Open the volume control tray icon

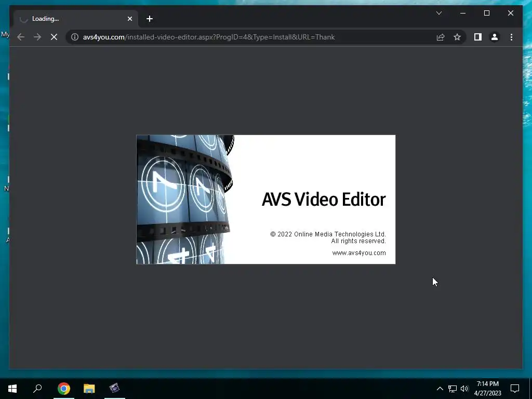click(x=464, y=389)
